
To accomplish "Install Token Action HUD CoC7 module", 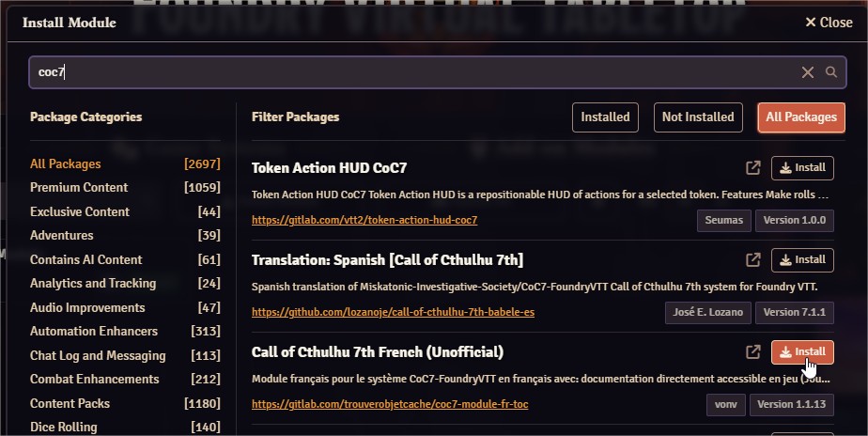I will point(802,168).
